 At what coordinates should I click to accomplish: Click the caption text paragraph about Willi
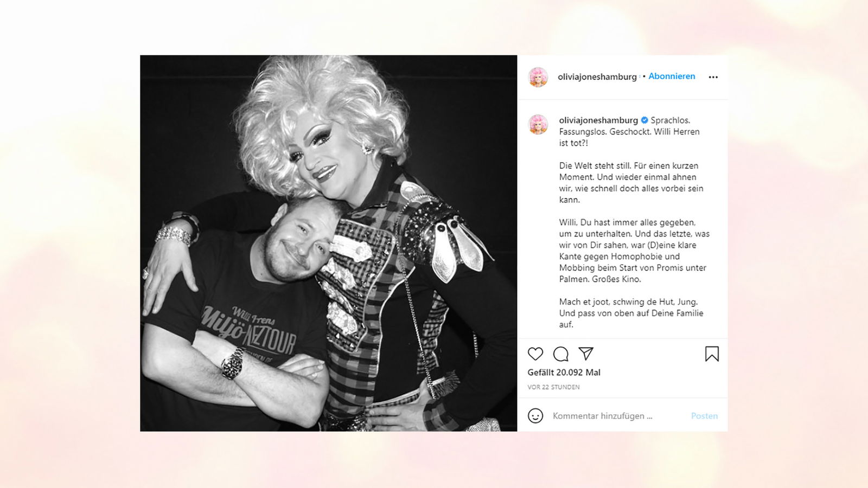[x=634, y=251]
